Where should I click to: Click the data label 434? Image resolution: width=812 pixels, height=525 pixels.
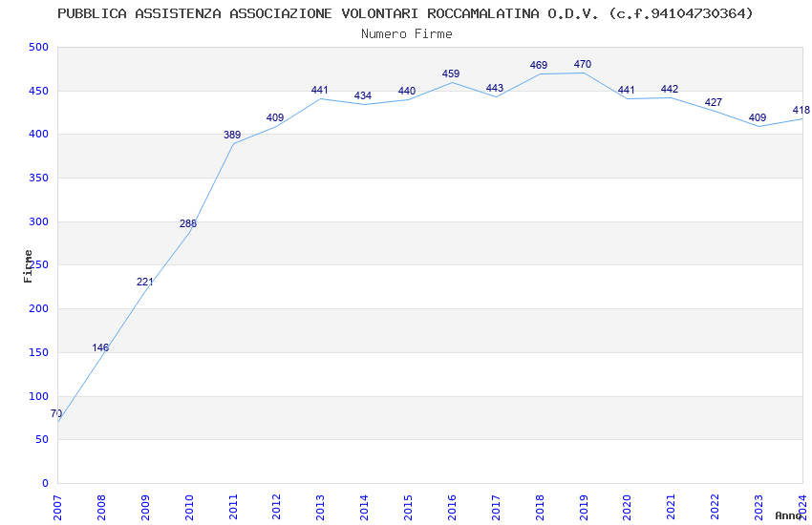[362, 95]
